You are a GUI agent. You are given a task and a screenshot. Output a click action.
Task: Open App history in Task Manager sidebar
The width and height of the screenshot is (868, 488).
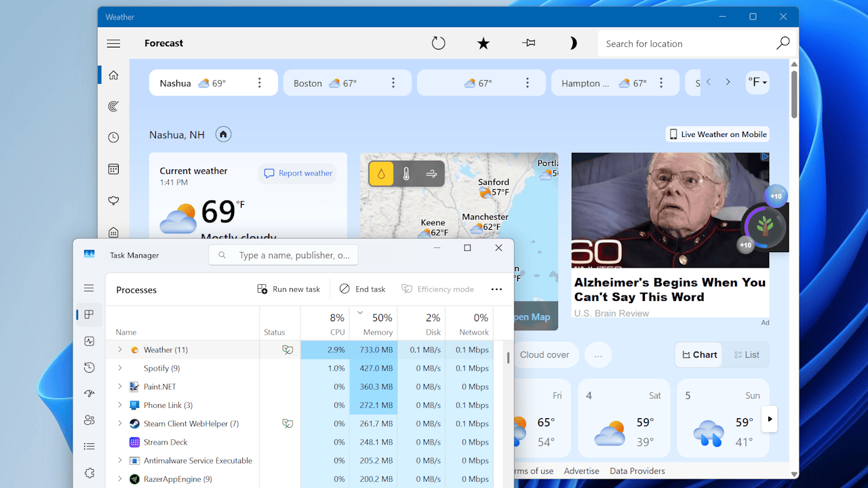pos(90,367)
